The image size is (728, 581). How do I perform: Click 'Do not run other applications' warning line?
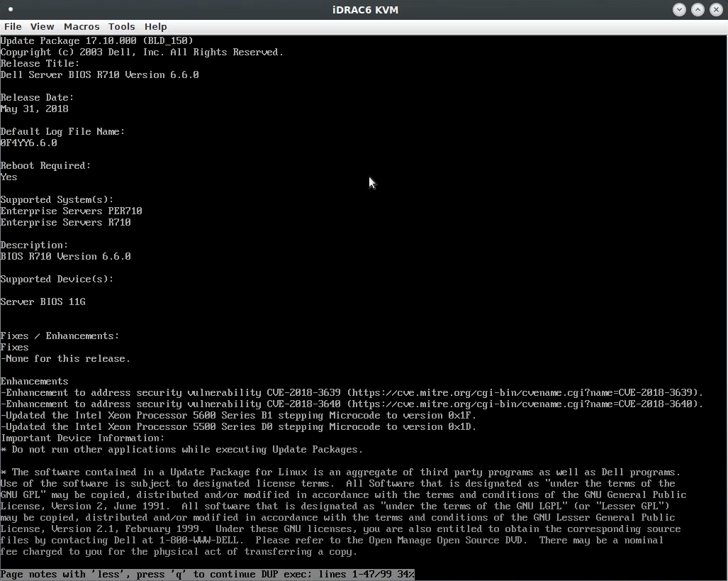181,450
